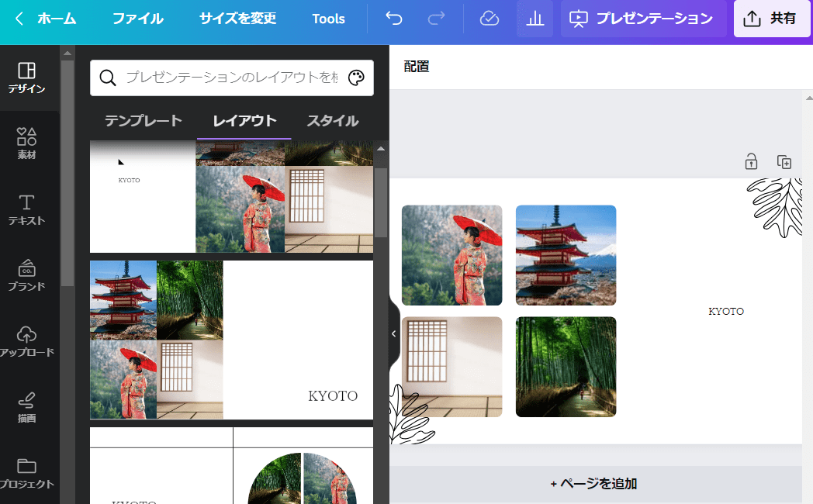Collapse the layouts panel with the side chevron
Viewport: 813px width, 504px height.
click(393, 333)
